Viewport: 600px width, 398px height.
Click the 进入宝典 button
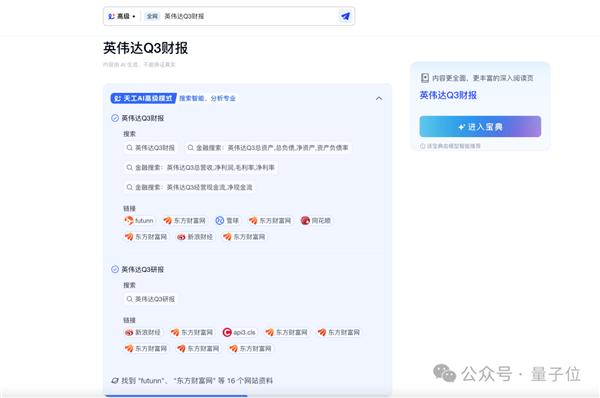point(480,126)
